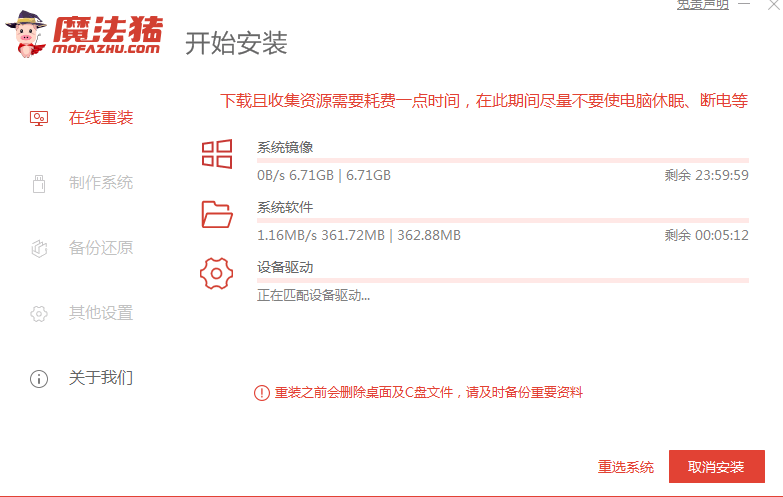Click the 备份还原 icon in sidebar
Image resolution: width=783 pixels, height=497 pixels.
[x=39, y=248]
